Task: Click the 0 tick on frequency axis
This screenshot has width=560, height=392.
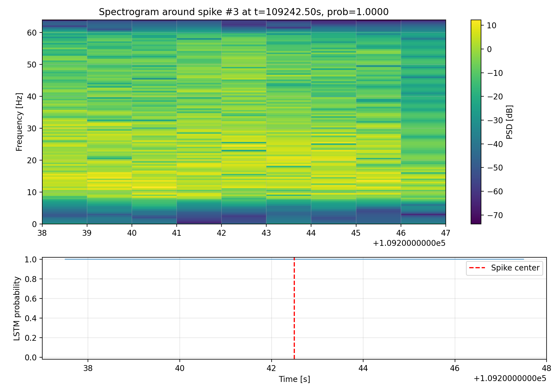Action: tap(34, 224)
